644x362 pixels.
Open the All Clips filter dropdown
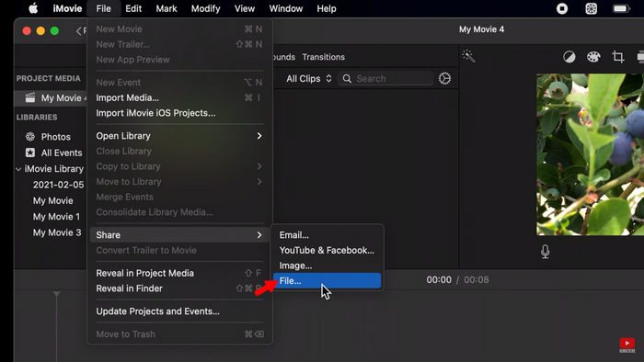pos(309,78)
